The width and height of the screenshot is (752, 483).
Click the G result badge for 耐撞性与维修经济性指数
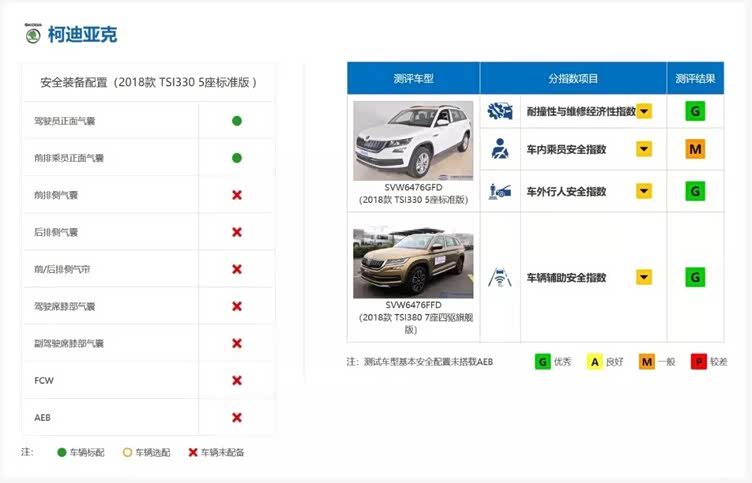[695, 111]
